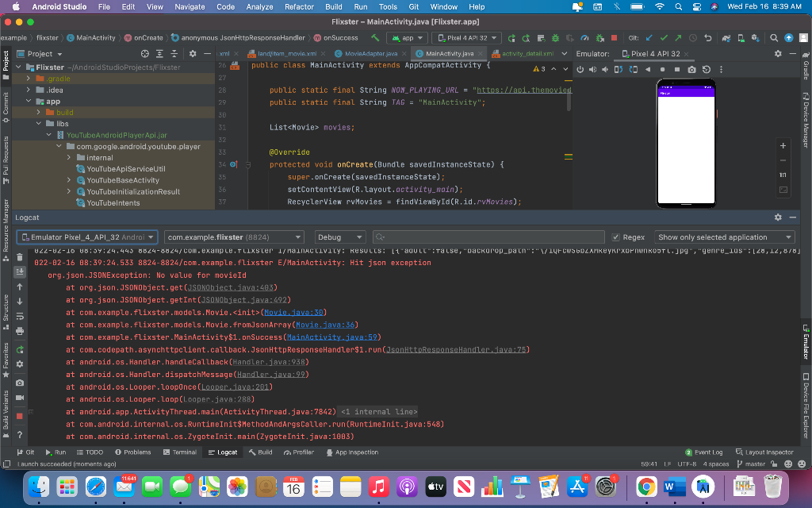Toggle the Regex checkbox
The image size is (812, 508).
coord(615,237)
